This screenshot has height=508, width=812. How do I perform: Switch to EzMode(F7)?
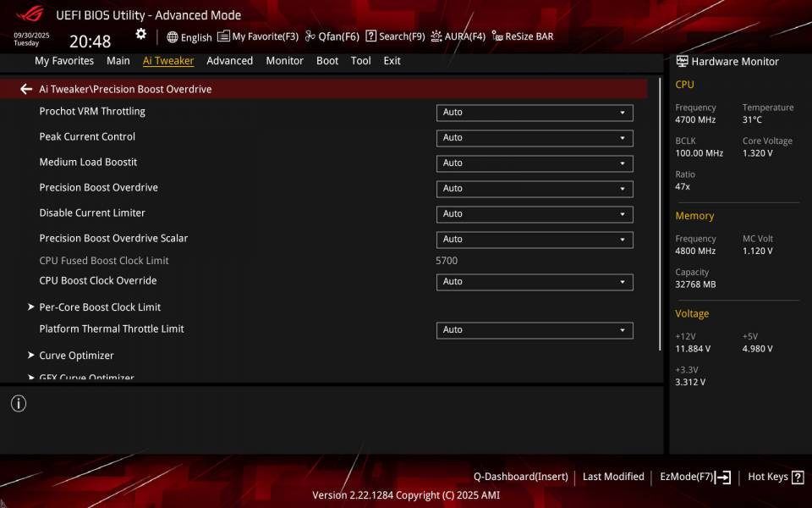pyautogui.click(x=688, y=476)
